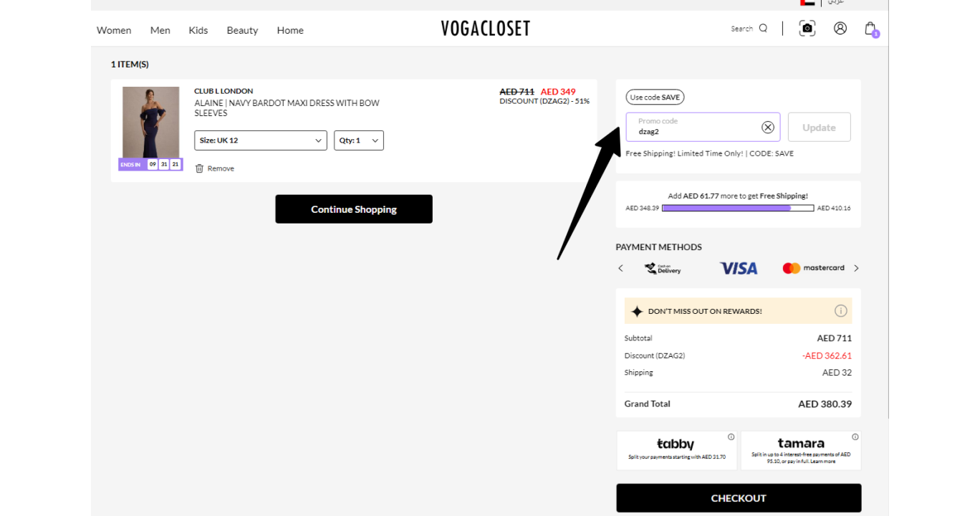Screen dimensions: 980x516
Task: Open the camera visual search icon
Action: pyautogui.click(x=807, y=29)
